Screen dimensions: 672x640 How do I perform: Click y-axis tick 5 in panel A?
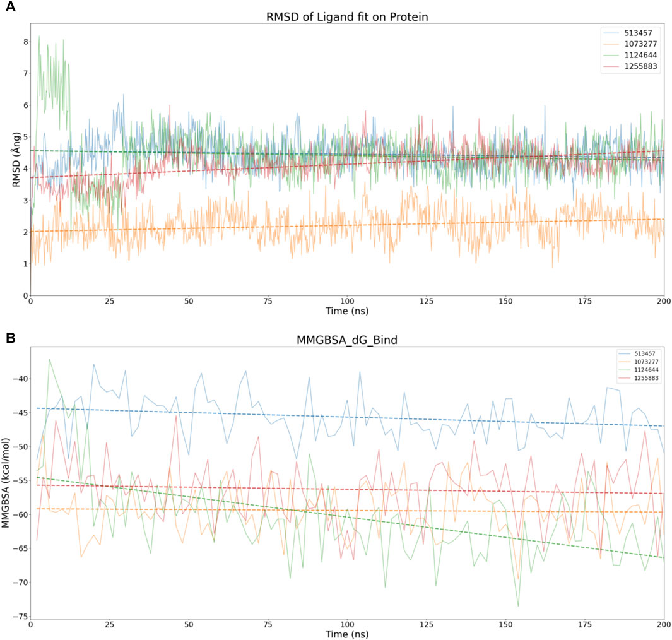(x=26, y=137)
